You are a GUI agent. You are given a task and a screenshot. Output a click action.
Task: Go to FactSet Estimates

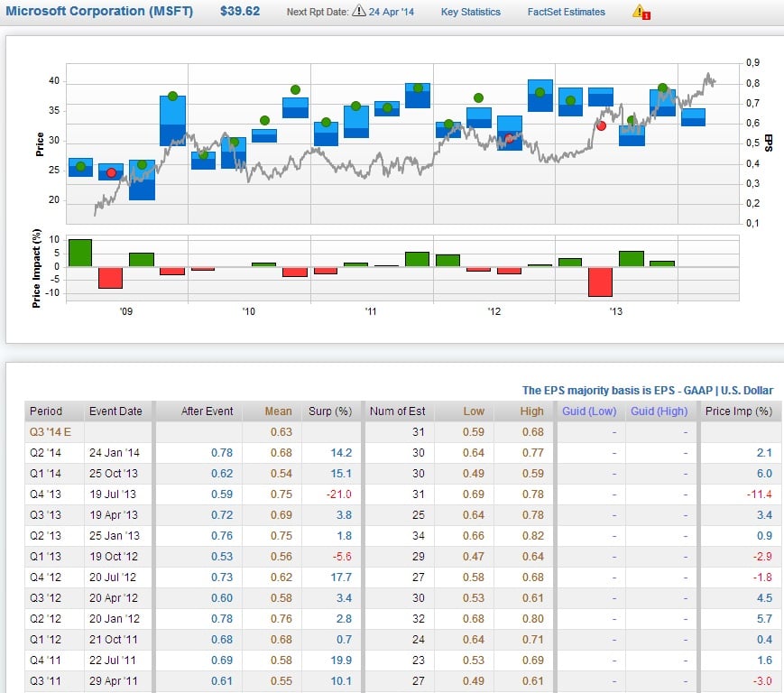[x=566, y=12]
